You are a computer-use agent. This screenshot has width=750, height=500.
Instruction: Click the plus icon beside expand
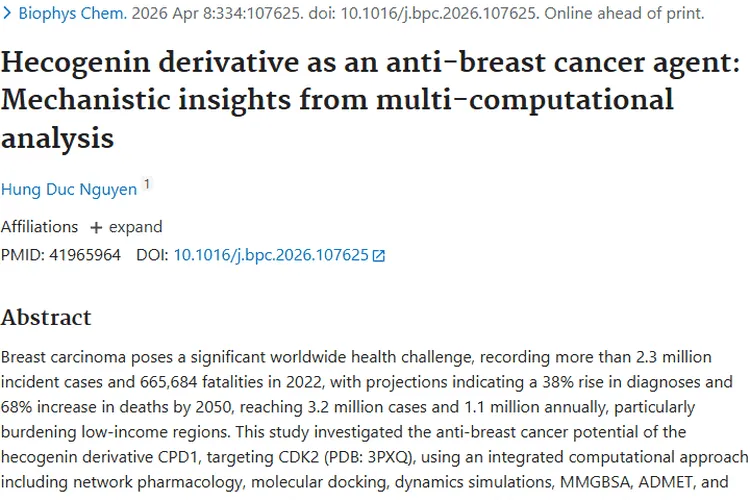pyautogui.click(x=96, y=227)
